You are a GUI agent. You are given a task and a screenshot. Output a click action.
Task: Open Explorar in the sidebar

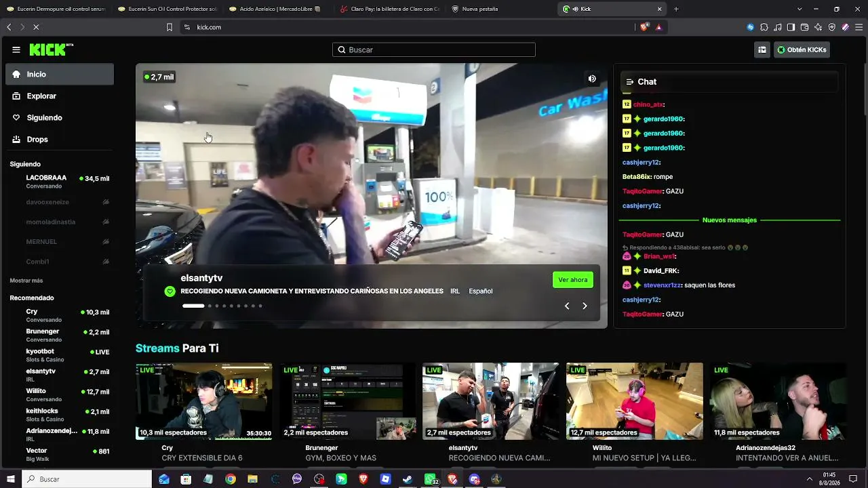(x=60, y=96)
